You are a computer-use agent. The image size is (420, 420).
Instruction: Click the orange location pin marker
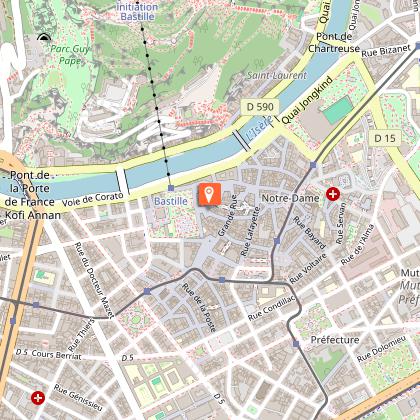click(x=209, y=194)
